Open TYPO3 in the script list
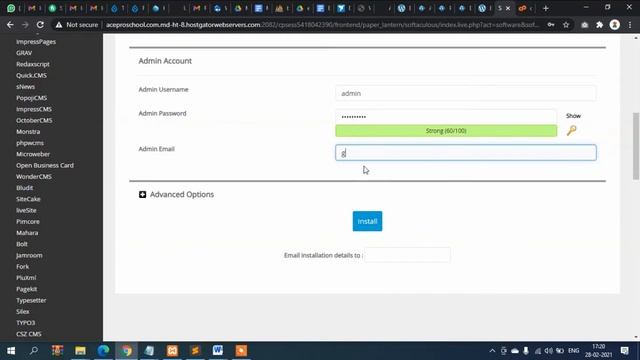Viewport: 640px width, 360px height. pyautogui.click(x=25, y=322)
